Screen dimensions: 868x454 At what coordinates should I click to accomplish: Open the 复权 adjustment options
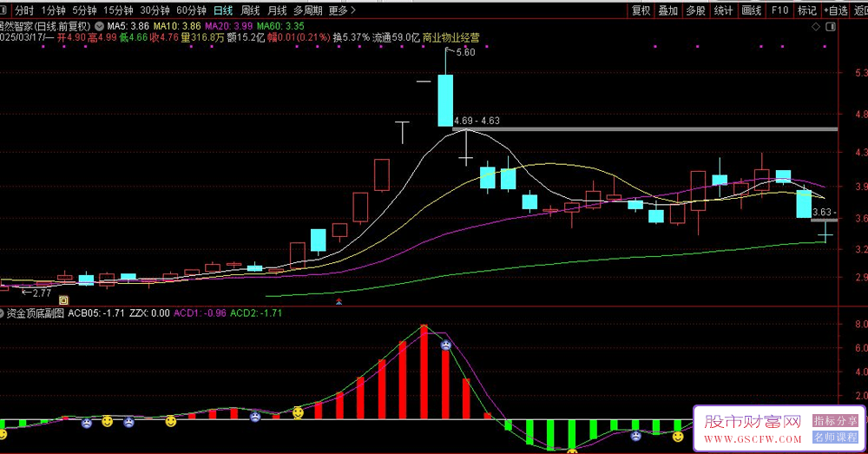(x=641, y=10)
